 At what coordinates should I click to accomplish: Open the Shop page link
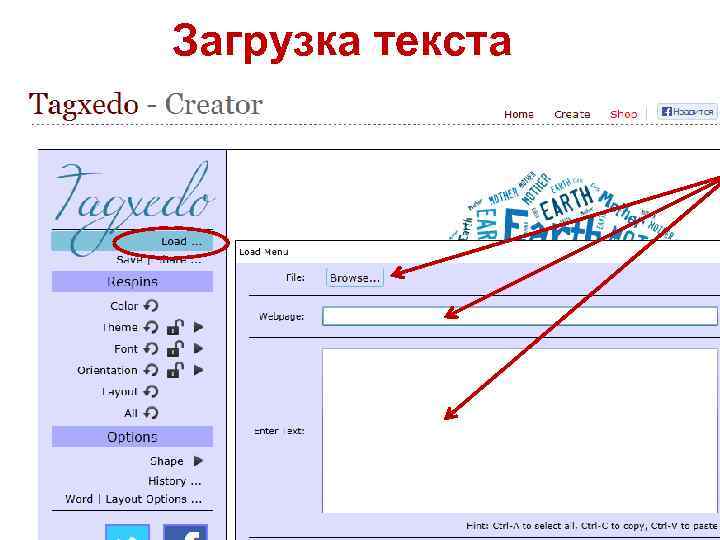pyautogui.click(x=624, y=114)
